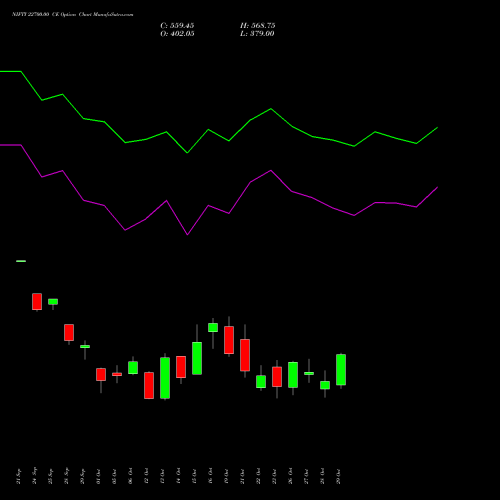Click the purple line's right endpoint

click(437, 188)
